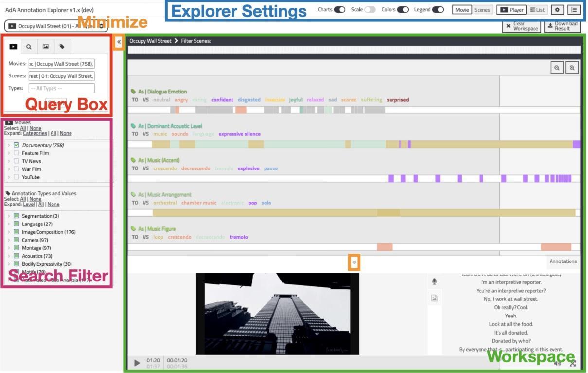
Task: Switch to the Scenes view
Action: [482, 10]
